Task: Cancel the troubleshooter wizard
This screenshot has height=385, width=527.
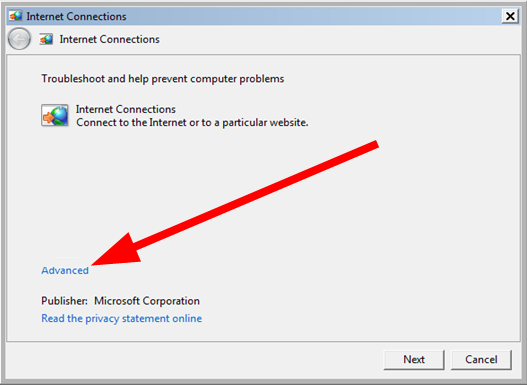Action: tap(481, 359)
